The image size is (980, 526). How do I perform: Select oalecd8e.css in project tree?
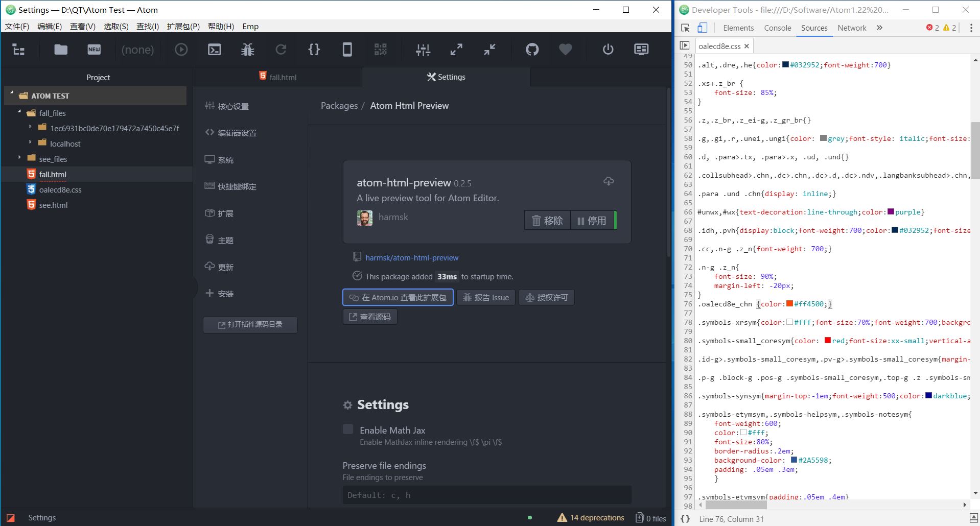tap(60, 189)
